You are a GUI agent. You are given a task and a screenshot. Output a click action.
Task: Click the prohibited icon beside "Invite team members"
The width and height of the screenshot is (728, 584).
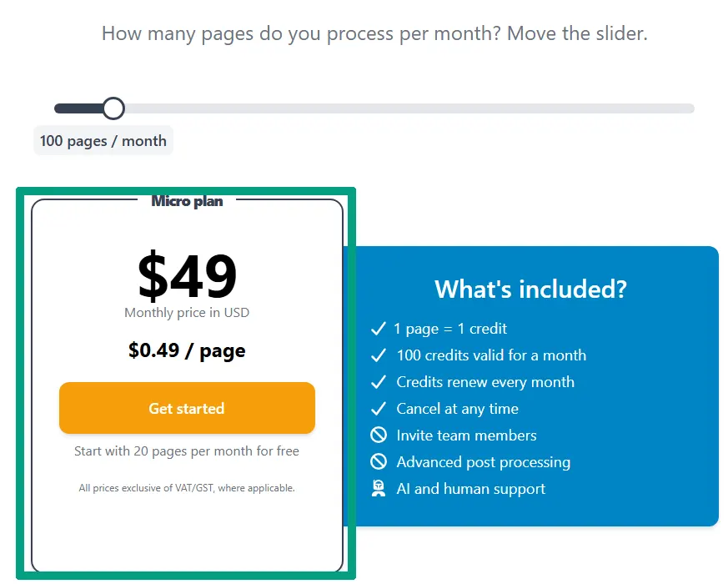click(379, 435)
